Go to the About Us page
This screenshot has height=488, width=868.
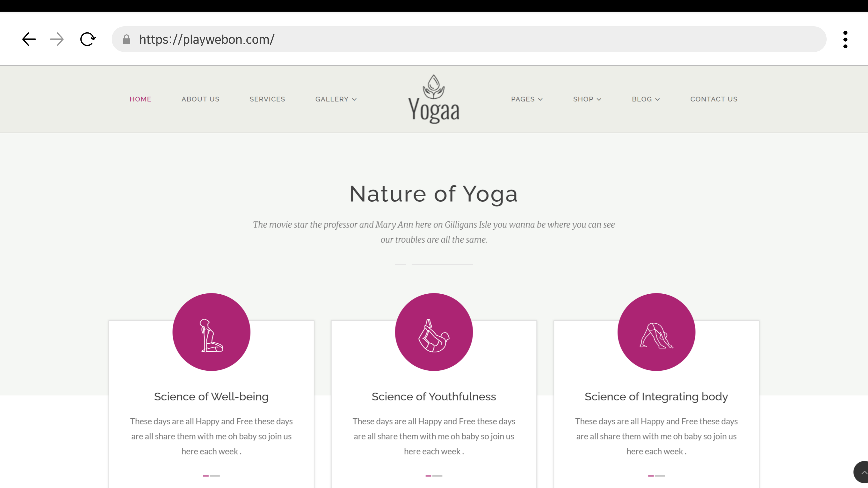200,99
